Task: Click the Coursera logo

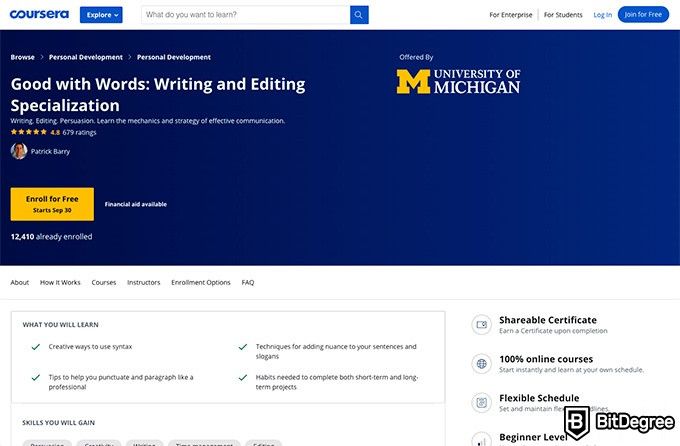Action: (39, 14)
